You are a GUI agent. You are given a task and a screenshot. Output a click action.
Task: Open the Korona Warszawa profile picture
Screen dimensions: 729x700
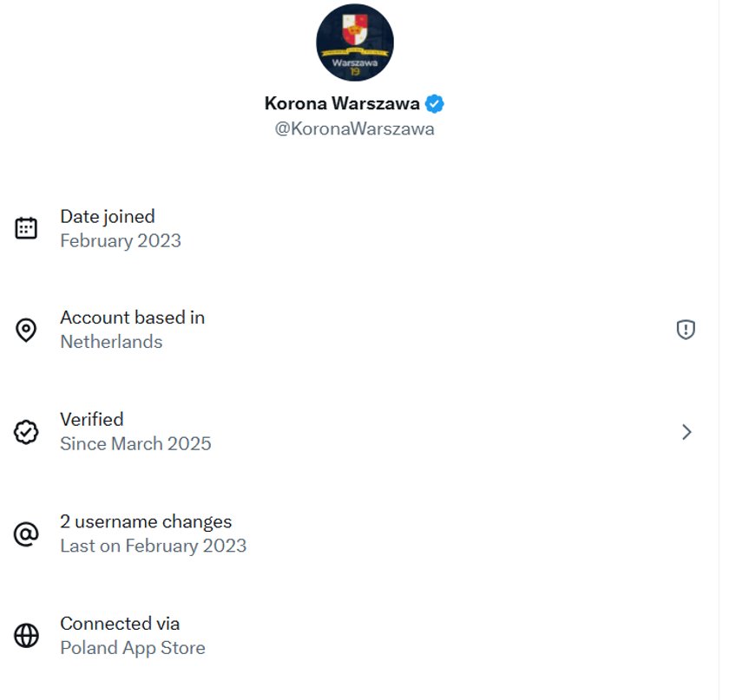[x=356, y=42]
